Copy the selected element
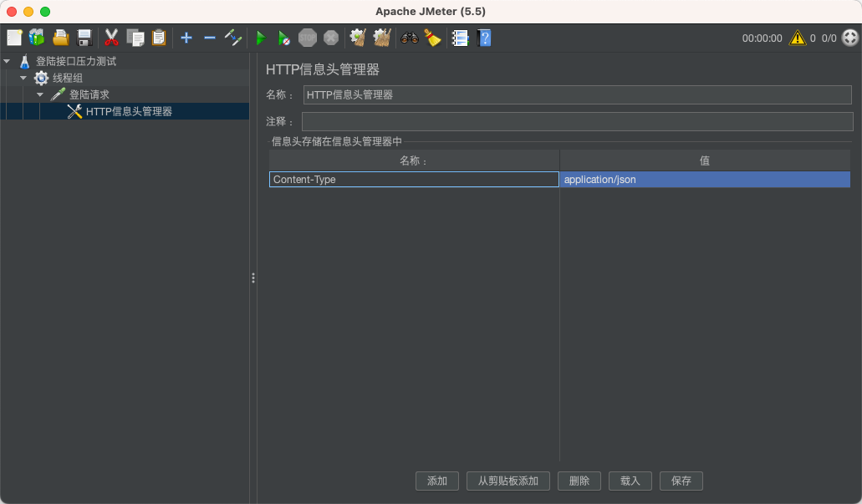This screenshot has height=504, width=862. (135, 37)
